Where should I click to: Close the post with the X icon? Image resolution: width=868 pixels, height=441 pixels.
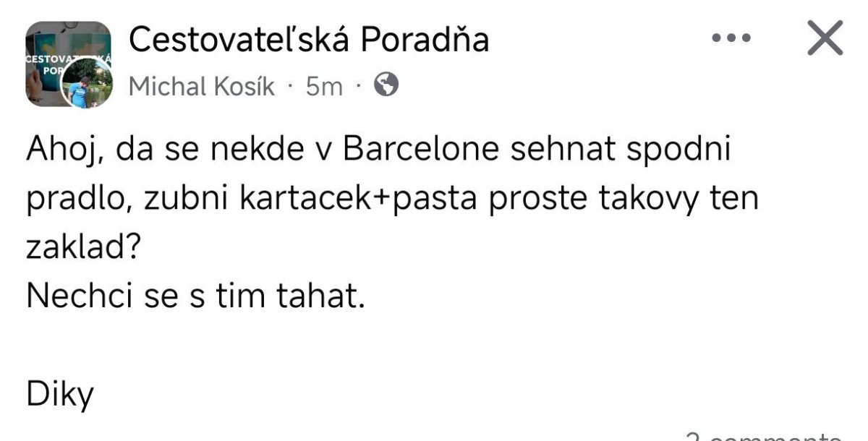pos(825,38)
